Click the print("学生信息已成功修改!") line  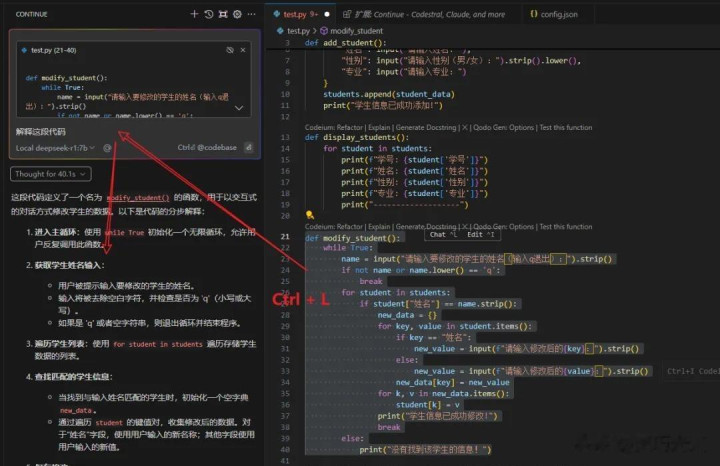(x=438, y=416)
